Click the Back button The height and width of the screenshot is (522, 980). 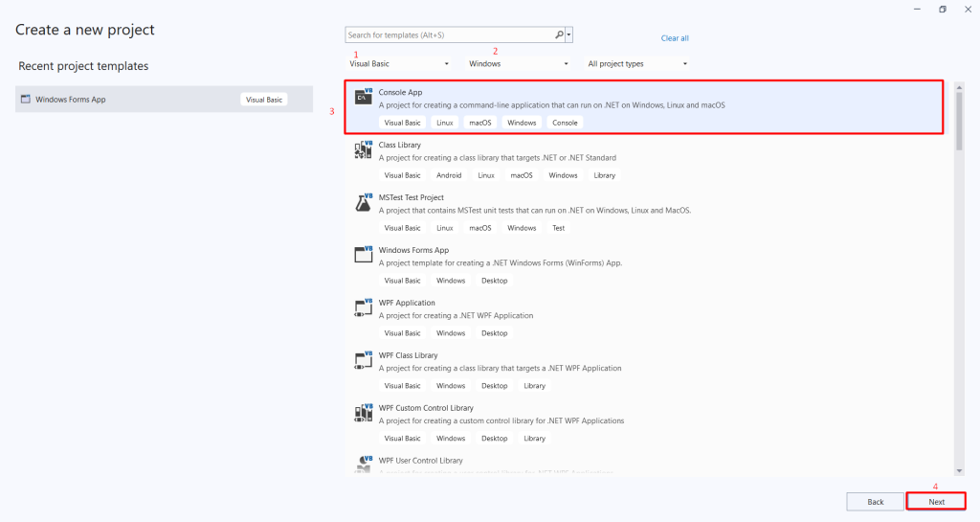[875, 501]
